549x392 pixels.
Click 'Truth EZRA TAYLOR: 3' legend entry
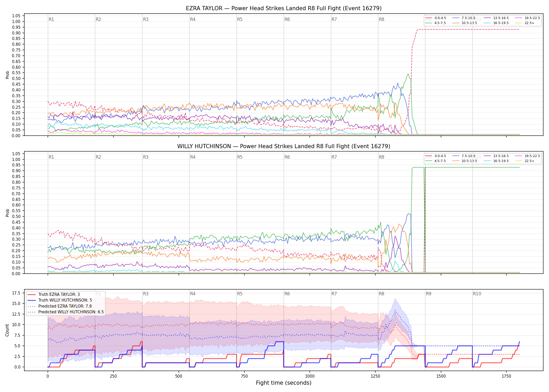[x=54, y=295]
